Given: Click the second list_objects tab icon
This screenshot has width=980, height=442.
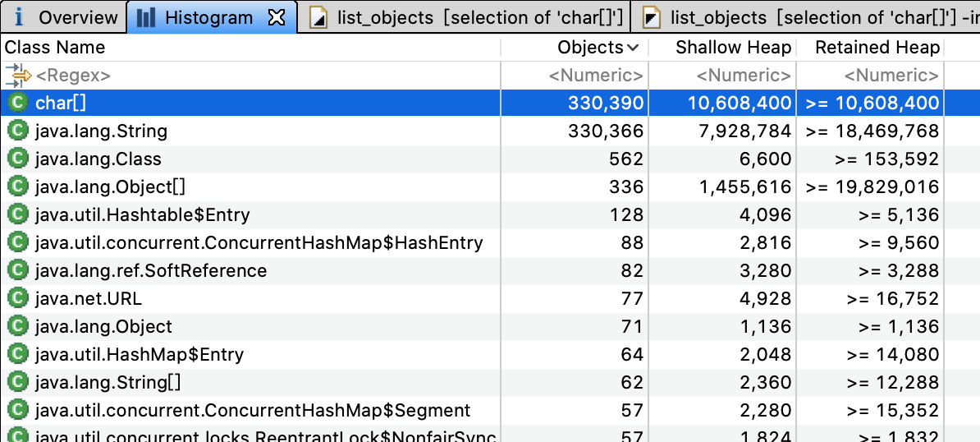Looking at the screenshot, I should click(x=652, y=17).
